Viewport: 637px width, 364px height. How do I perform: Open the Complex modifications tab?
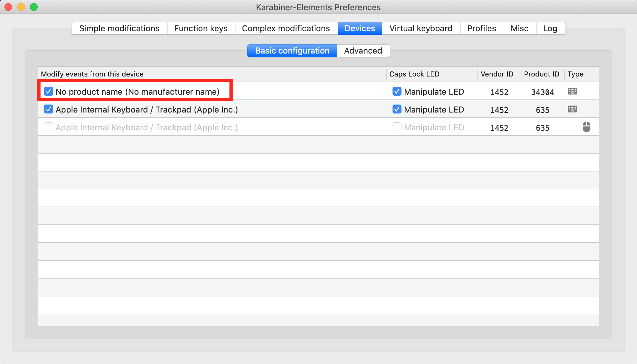click(x=286, y=28)
